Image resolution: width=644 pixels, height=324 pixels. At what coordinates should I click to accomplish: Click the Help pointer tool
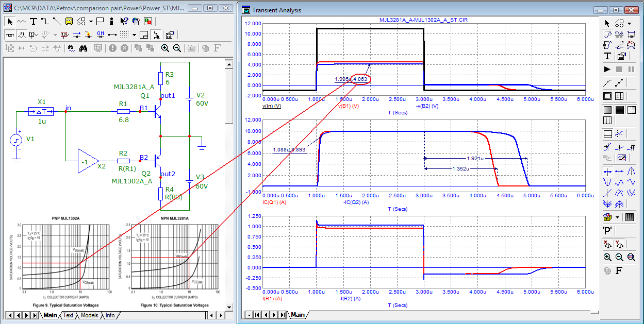[124, 22]
